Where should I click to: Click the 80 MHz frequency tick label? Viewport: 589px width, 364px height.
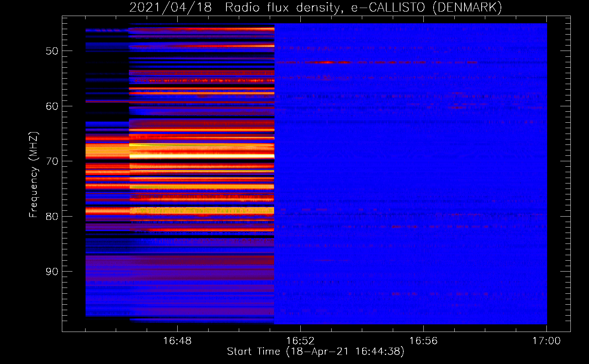[52, 217]
